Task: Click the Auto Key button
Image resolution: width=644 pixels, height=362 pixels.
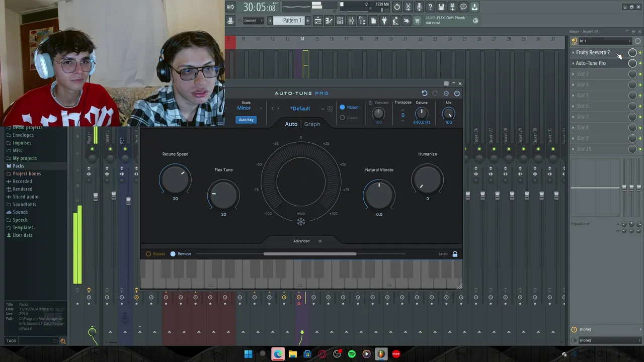Action: [246, 120]
